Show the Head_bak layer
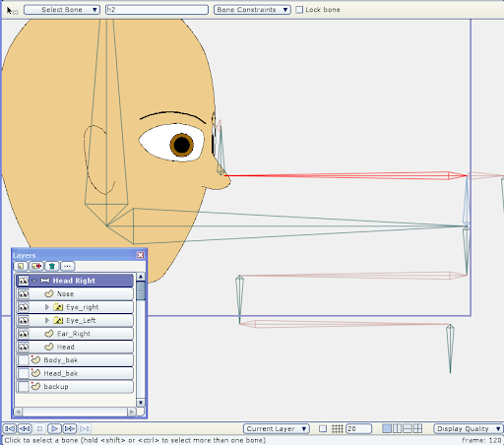Viewport: 504px width, 445px height. coord(24,373)
